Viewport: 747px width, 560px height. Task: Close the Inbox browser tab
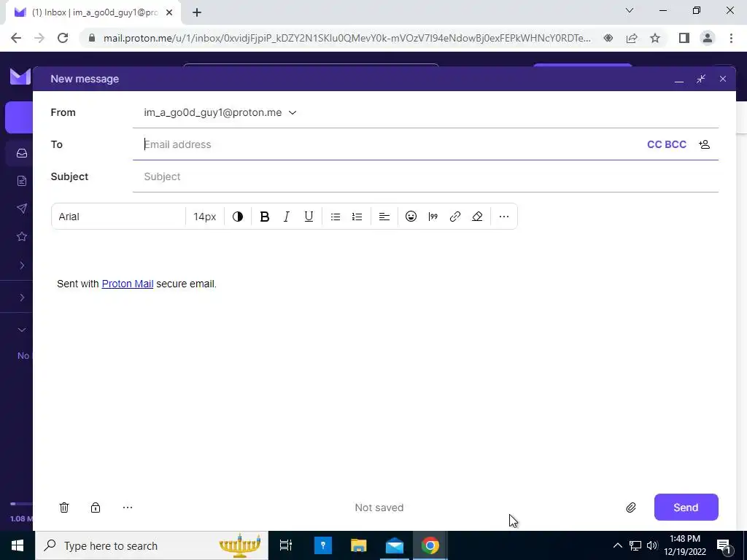coord(169,13)
